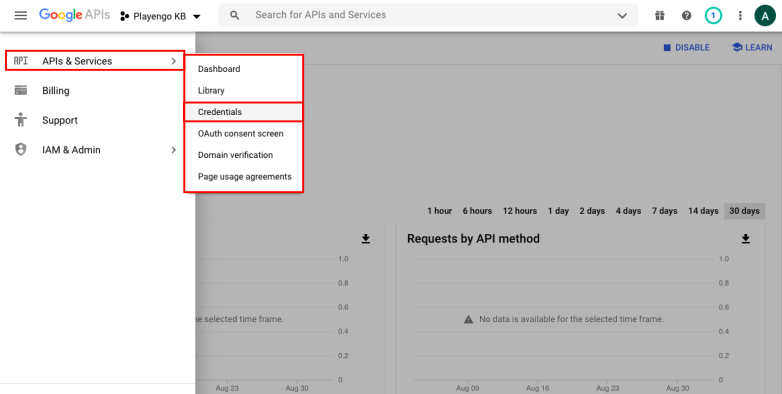Open Domain verification submenu item

(x=244, y=155)
